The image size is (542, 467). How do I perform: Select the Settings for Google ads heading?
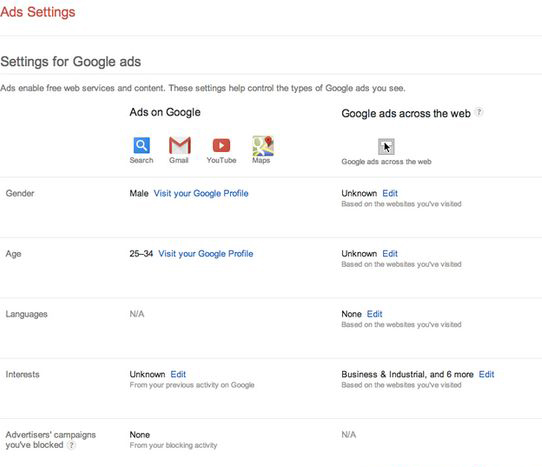click(71, 62)
